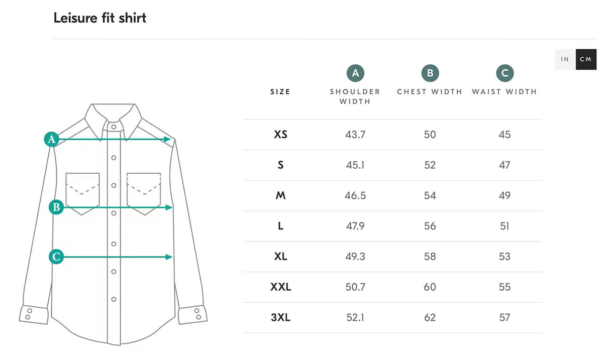This screenshot has width=603, height=364.
Task: Select the XS size row label
Action: click(280, 135)
